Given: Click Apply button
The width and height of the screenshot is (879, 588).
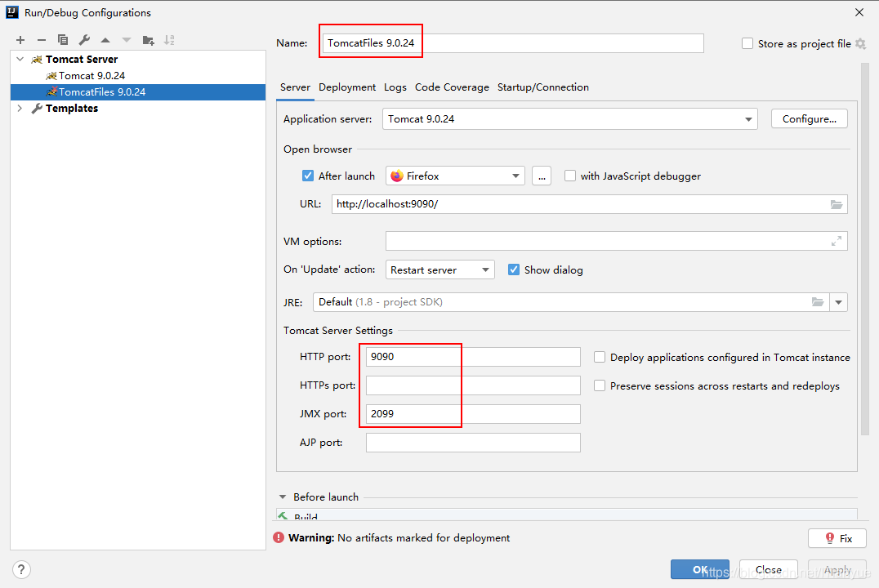Looking at the screenshot, I should (837, 569).
